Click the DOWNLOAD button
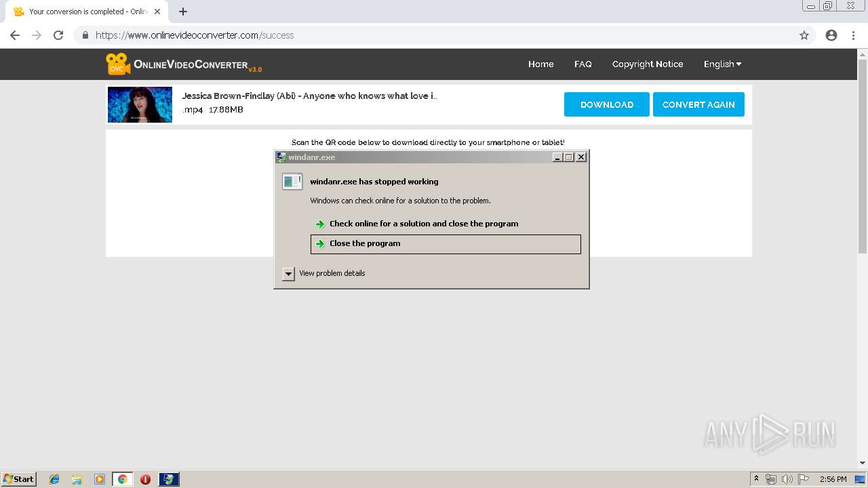 pyautogui.click(x=607, y=104)
